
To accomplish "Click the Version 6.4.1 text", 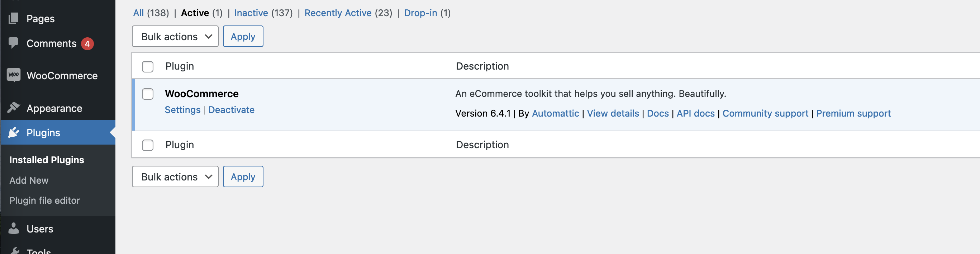I will pos(483,113).
